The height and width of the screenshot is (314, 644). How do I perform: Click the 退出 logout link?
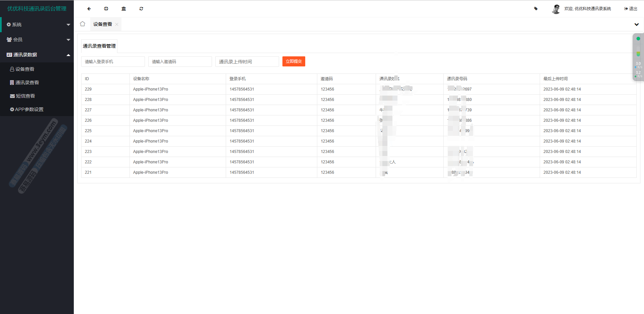coord(631,9)
